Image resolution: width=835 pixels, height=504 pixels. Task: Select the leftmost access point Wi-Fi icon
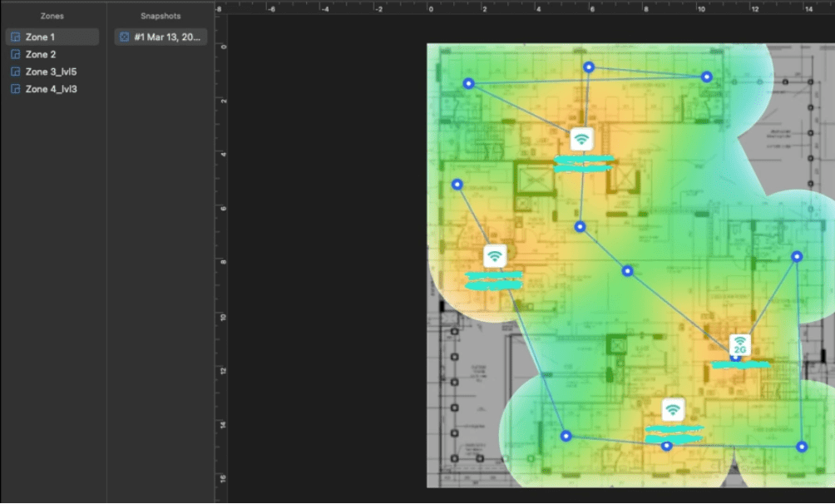click(x=495, y=256)
